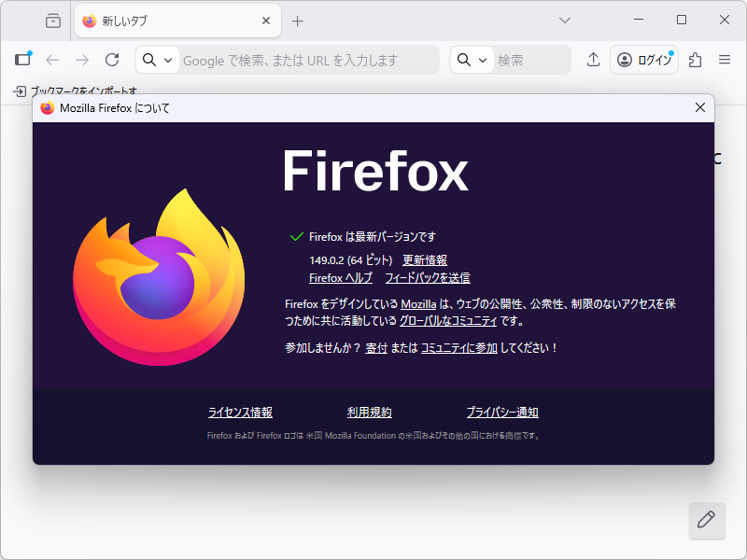747x560 pixels.
Task: Click the pencil edit button at bottom right
Action: (x=707, y=521)
